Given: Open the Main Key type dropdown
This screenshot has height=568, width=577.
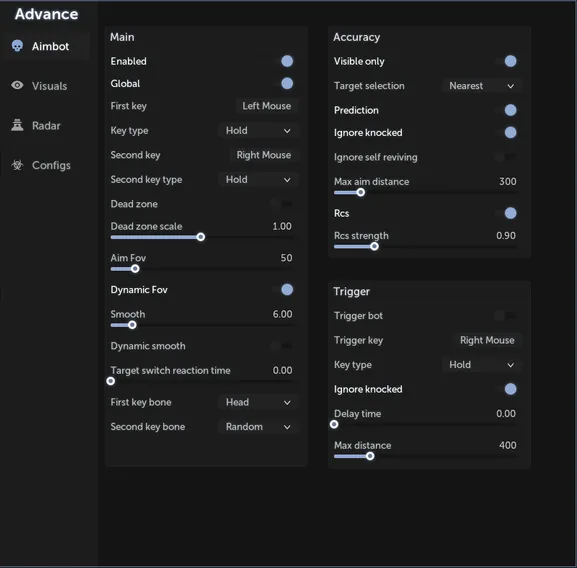Looking at the screenshot, I should pyautogui.click(x=258, y=131).
